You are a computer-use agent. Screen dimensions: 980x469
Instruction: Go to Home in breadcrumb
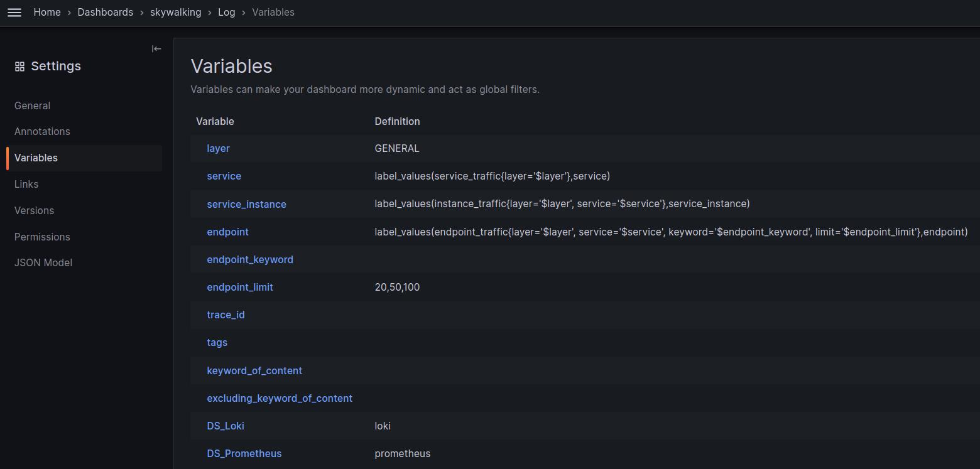47,13
